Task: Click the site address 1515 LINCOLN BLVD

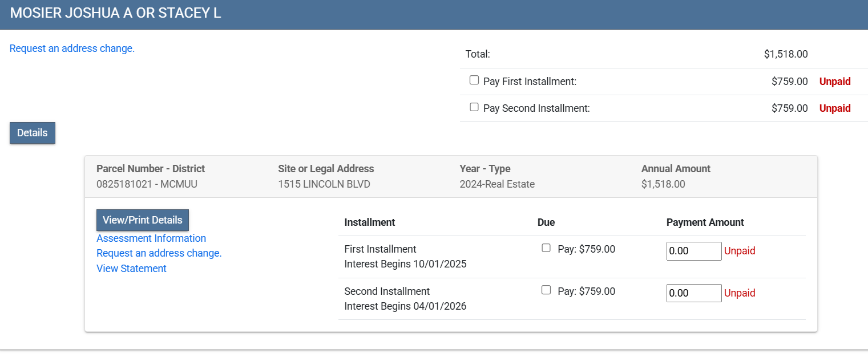Action: pos(324,184)
